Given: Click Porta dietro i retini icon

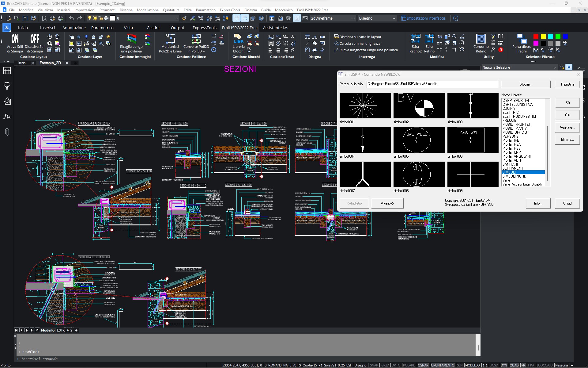Looking at the screenshot, I should [x=522, y=39].
